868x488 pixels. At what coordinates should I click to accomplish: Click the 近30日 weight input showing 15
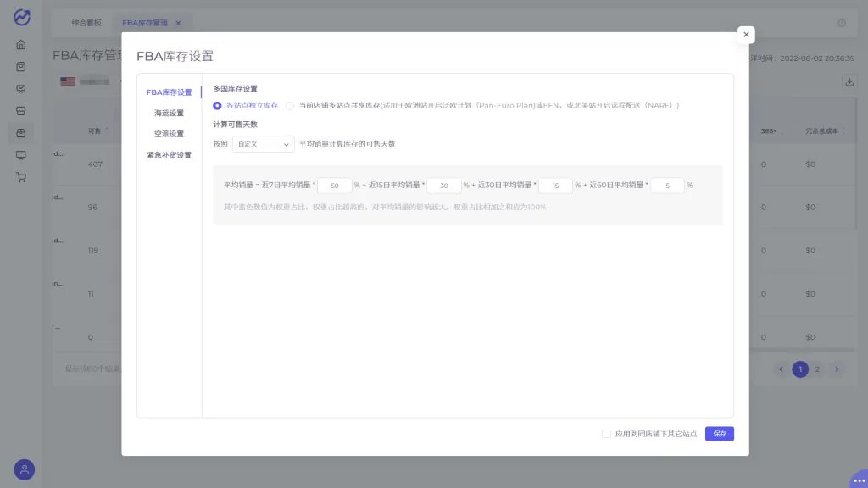555,186
